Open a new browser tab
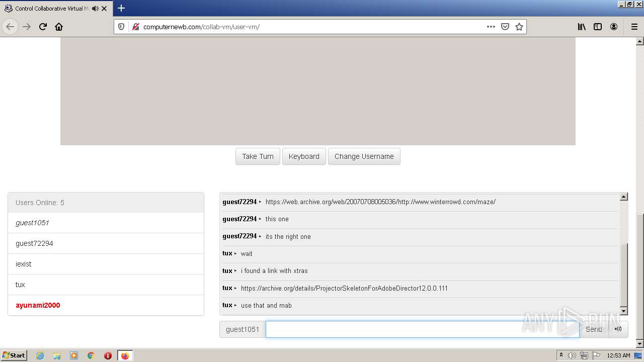Screen dimensions: 644x362 click(121, 8)
